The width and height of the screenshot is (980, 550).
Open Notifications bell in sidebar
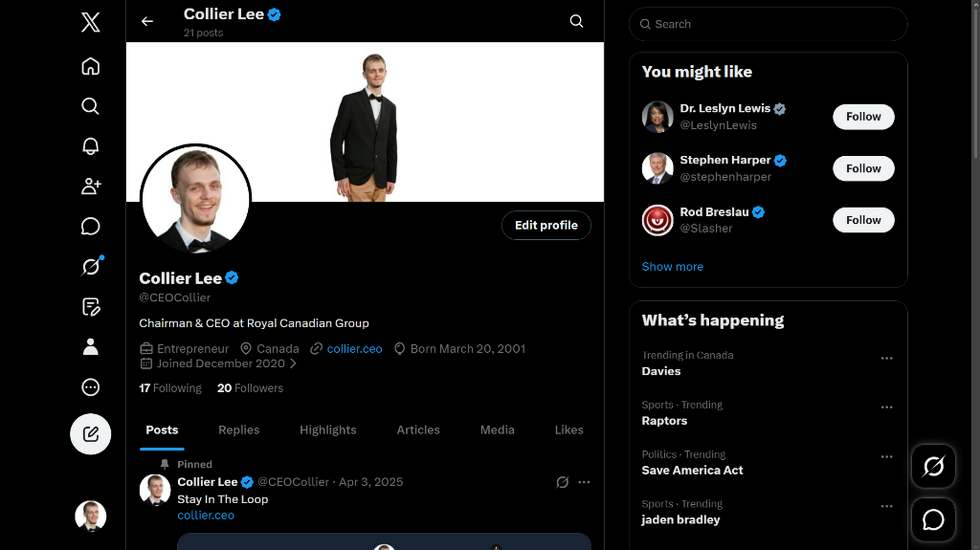click(90, 146)
